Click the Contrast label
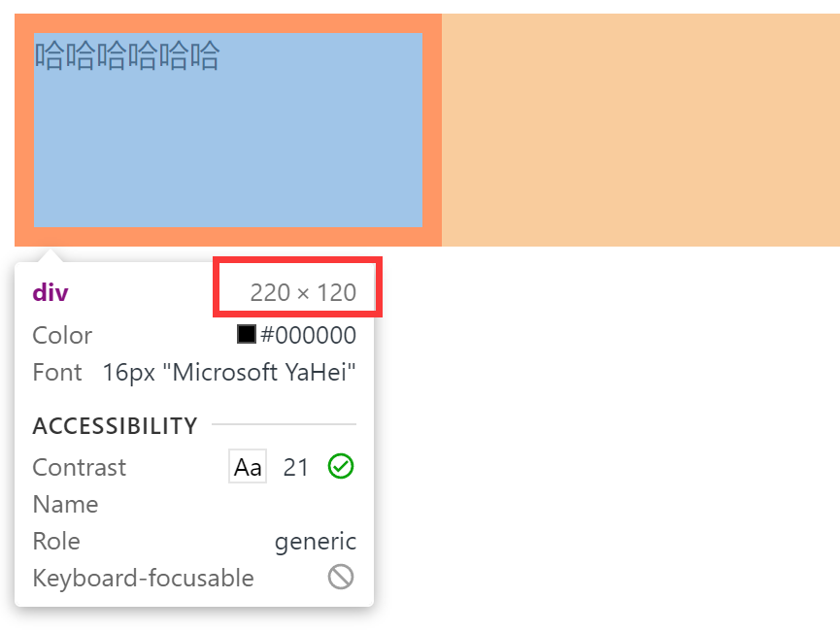The width and height of the screenshot is (840, 632). point(80,467)
